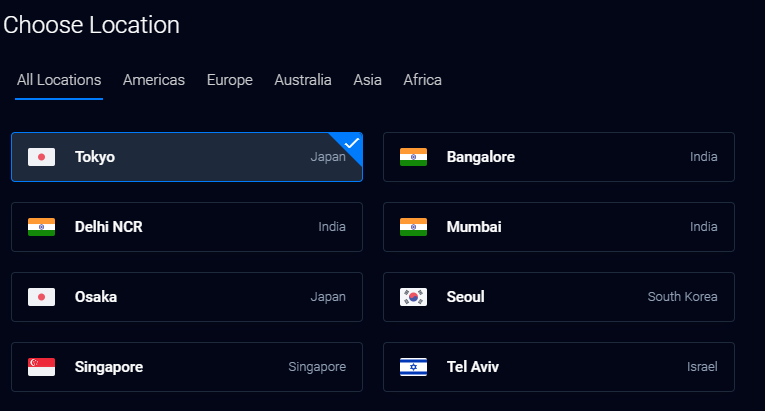Screen dimensions: 765x411
Task: Choose the Tel Aviv server location
Action: (x=559, y=367)
